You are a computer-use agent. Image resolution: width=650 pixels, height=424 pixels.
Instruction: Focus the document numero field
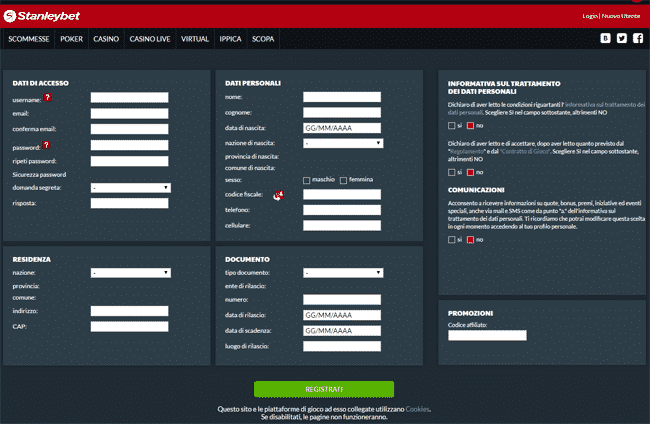[342, 300]
